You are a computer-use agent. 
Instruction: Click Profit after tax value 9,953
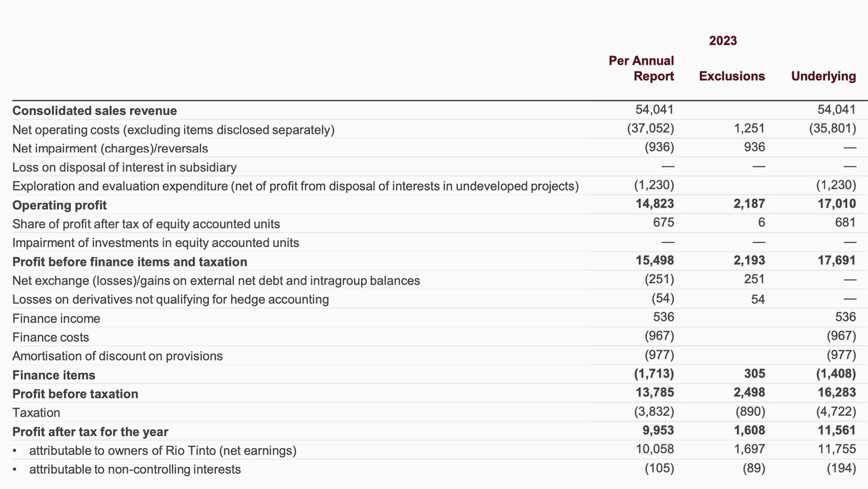658,430
